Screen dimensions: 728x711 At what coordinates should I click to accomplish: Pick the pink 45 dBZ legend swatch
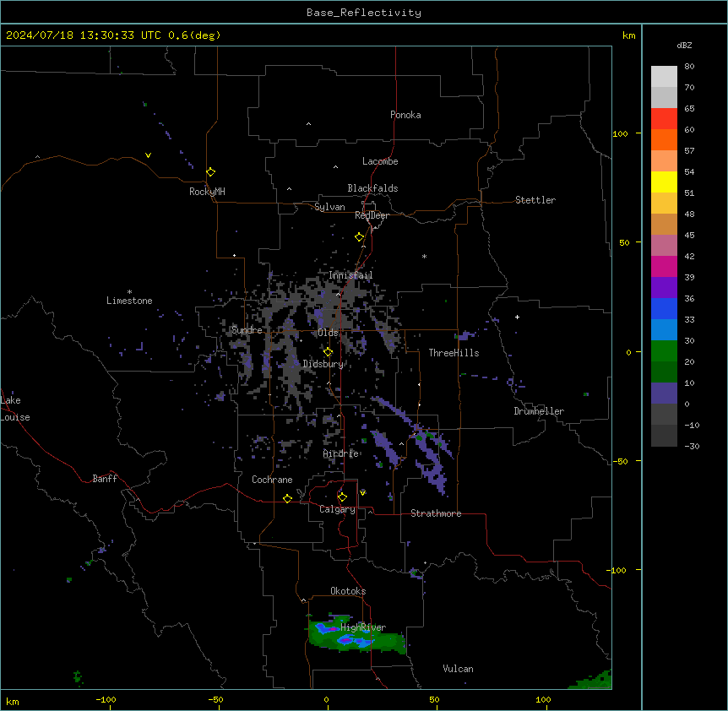(x=664, y=246)
